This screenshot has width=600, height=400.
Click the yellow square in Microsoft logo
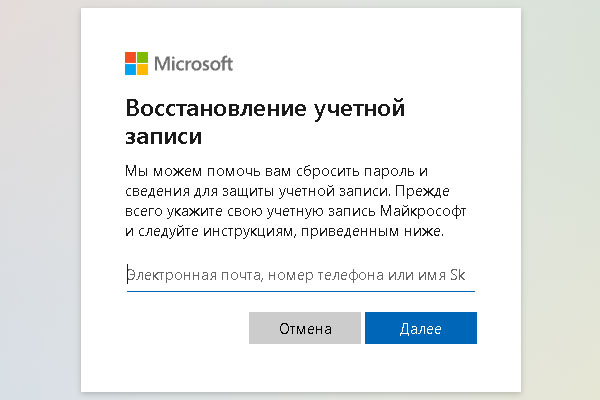[x=142, y=69]
